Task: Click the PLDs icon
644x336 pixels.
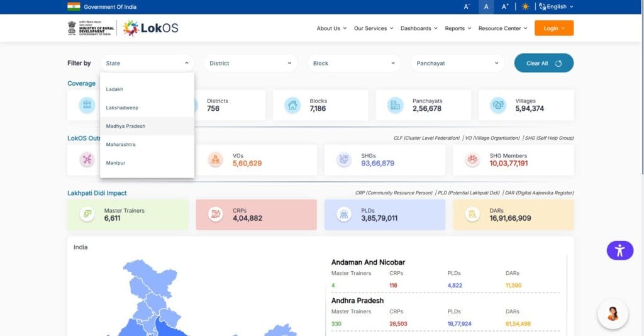Action: click(344, 214)
